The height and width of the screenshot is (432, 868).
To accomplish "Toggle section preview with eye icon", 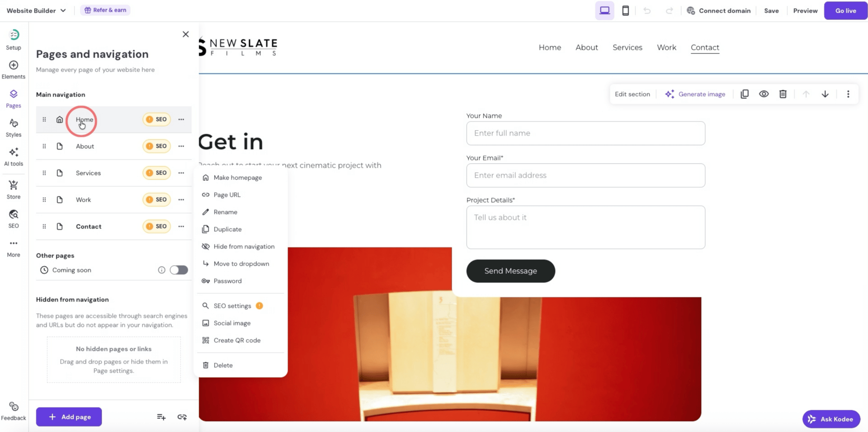I will click(764, 94).
